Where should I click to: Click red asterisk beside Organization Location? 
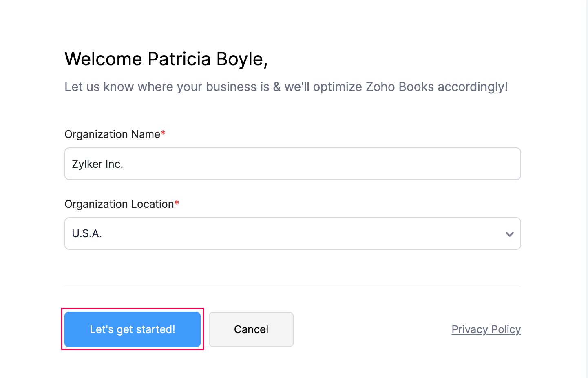(177, 203)
